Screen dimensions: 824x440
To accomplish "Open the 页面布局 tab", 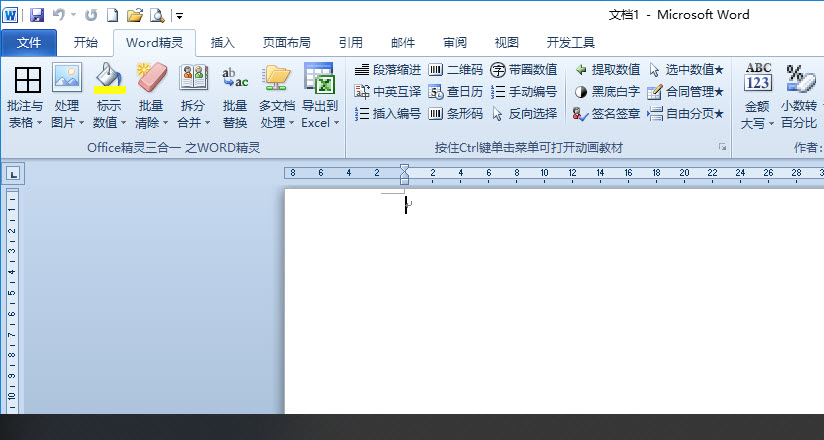I will (286, 43).
